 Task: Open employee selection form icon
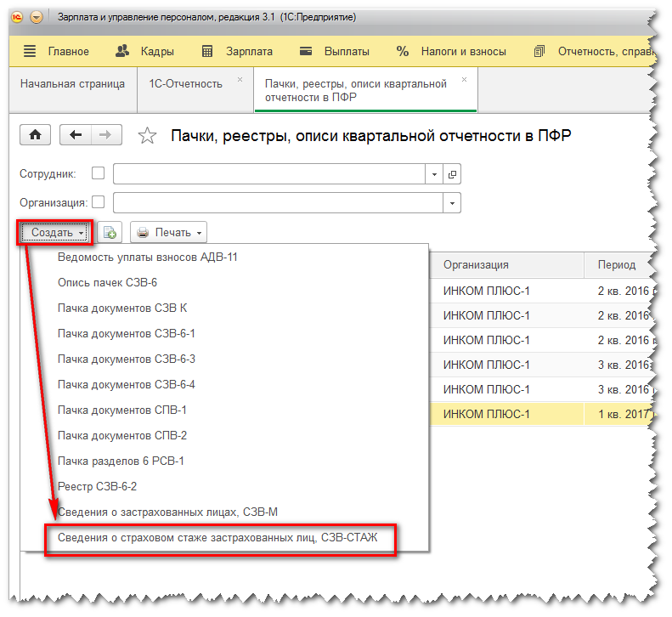pyautogui.click(x=452, y=174)
